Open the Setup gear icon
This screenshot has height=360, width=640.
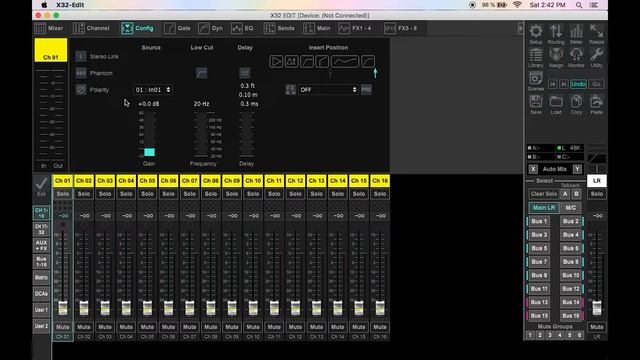536,31
